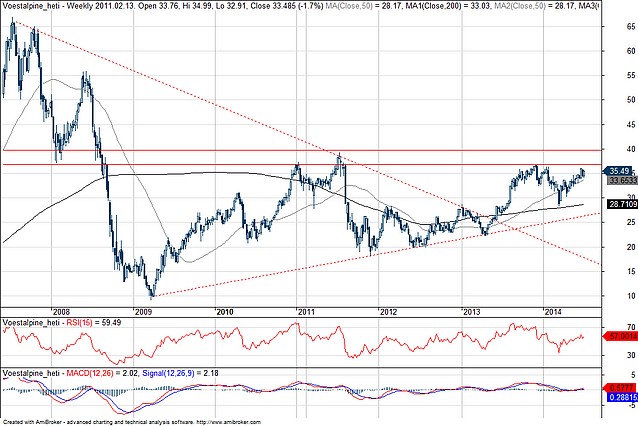The image size is (638, 426).
Task: Click the RSI(15) = 59.49 pane title
Action: (94, 323)
